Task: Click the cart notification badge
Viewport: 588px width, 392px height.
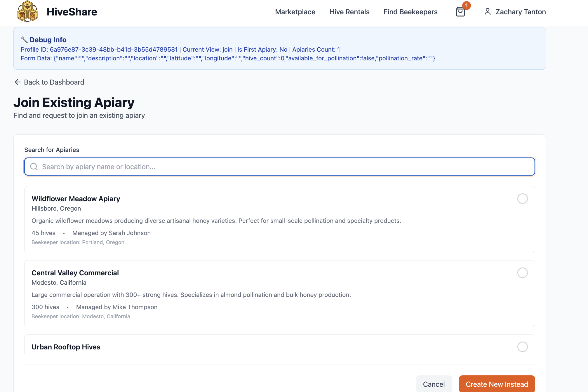Action: pyautogui.click(x=466, y=6)
